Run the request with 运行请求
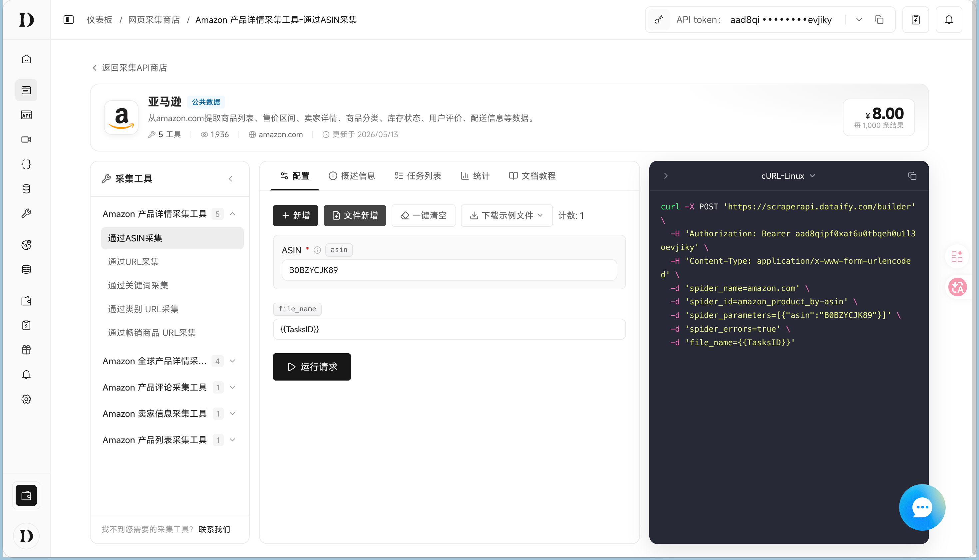Viewport: 979px width, 560px height. point(312,367)
